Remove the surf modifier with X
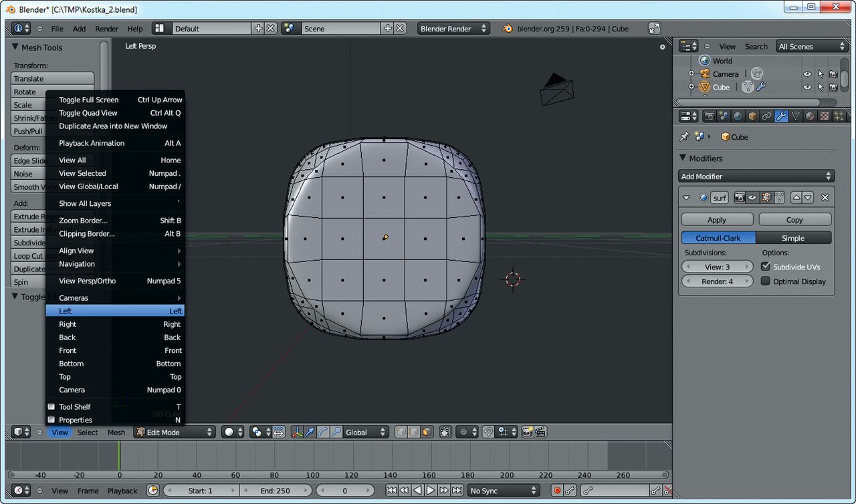The image size is (856, 504). [825, 198]
